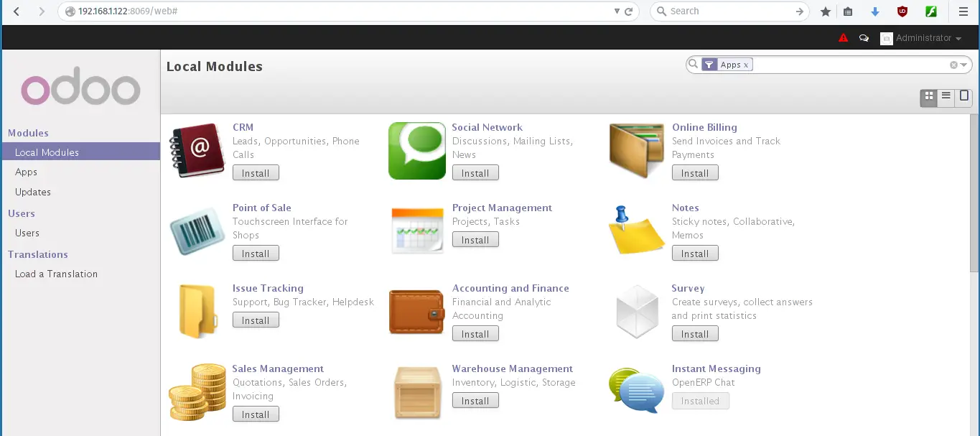The height and width of the screenshot is (436, 980).
Task: Open the Accounting and Finance wallet icon
Action: [x=417, y=312]
